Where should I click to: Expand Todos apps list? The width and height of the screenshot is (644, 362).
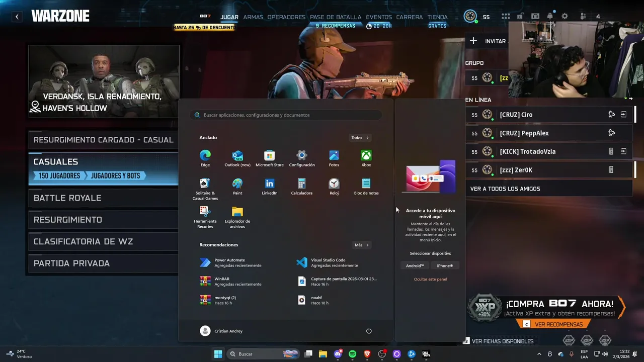coord(360,138)
